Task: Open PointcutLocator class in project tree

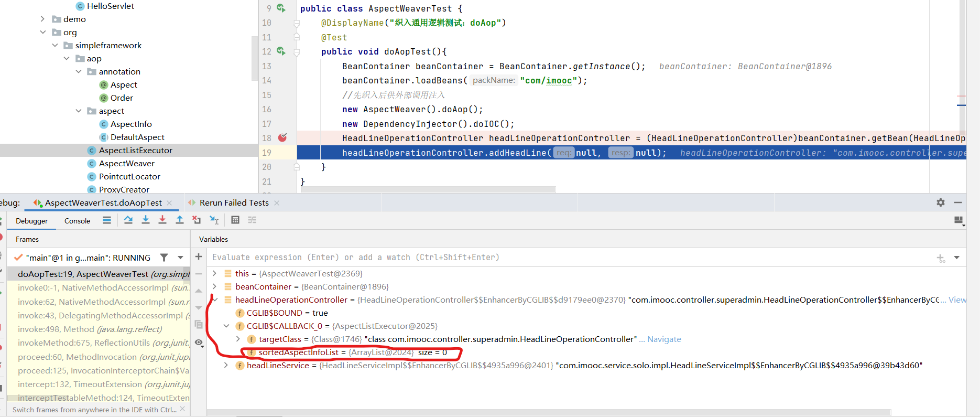Action: [x=129, y=176]
